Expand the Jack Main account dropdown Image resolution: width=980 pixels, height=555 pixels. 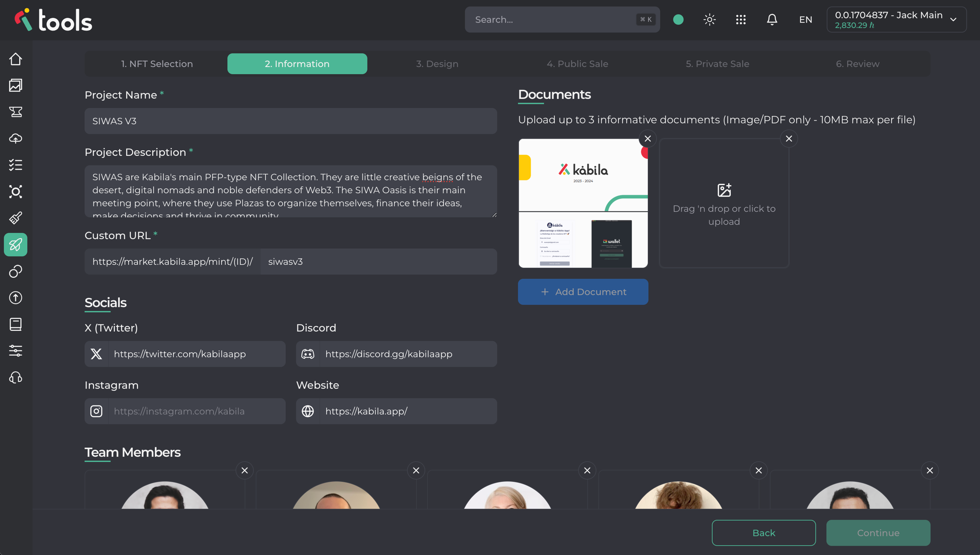point(897,20)
